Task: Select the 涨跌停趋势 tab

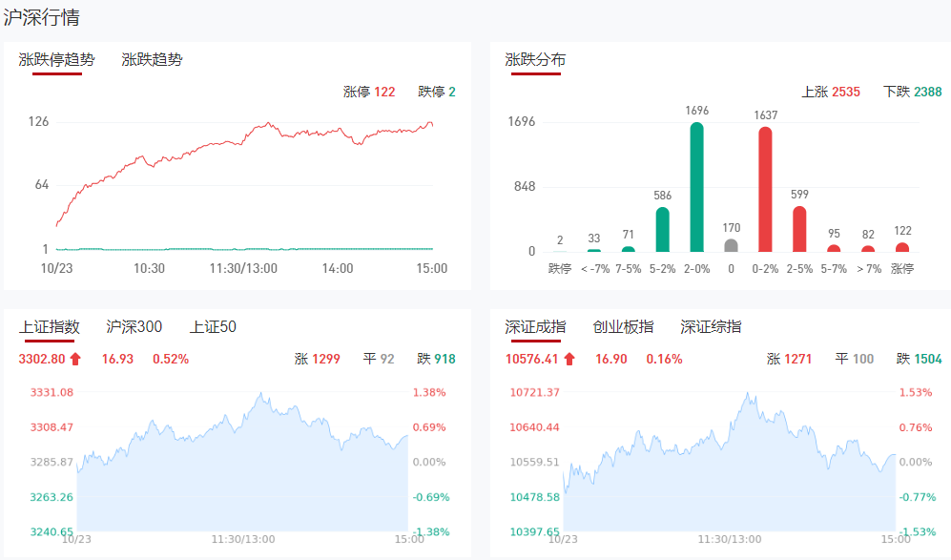Action: [57, 59]
